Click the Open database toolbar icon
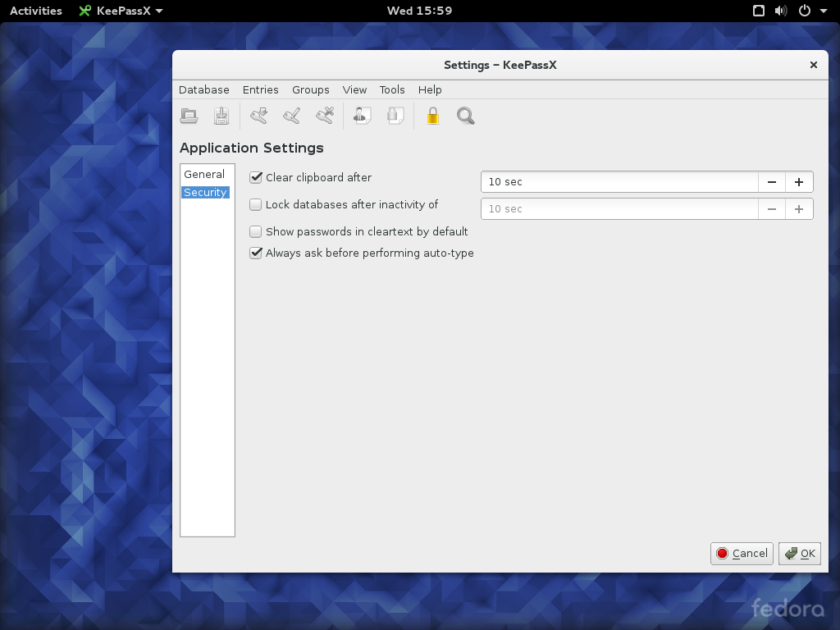Image resolution: width=840 pixels, height=630 pixels. pyautogui.click(x=189, y=116)
